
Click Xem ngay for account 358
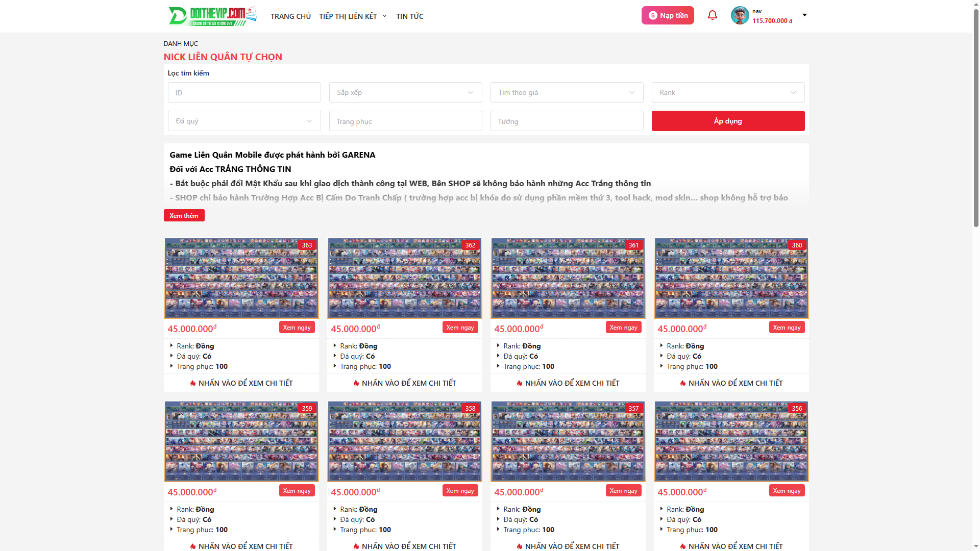pyautogui.click(x=460, y=491)
